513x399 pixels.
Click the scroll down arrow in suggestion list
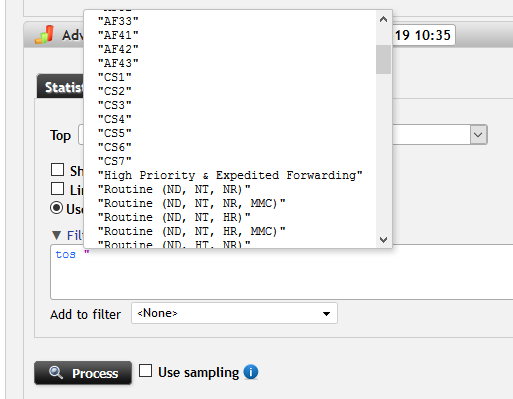[383, 239]
